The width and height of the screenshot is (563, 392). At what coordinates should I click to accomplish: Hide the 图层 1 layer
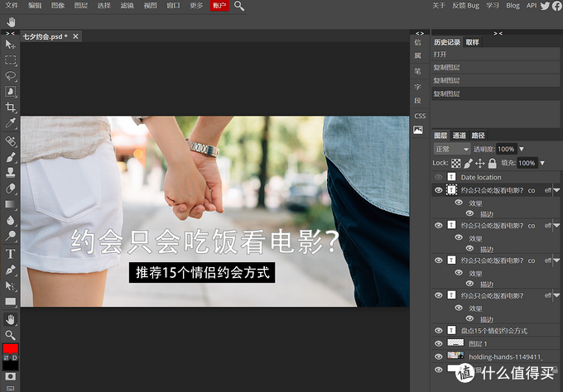pos(439,343)
